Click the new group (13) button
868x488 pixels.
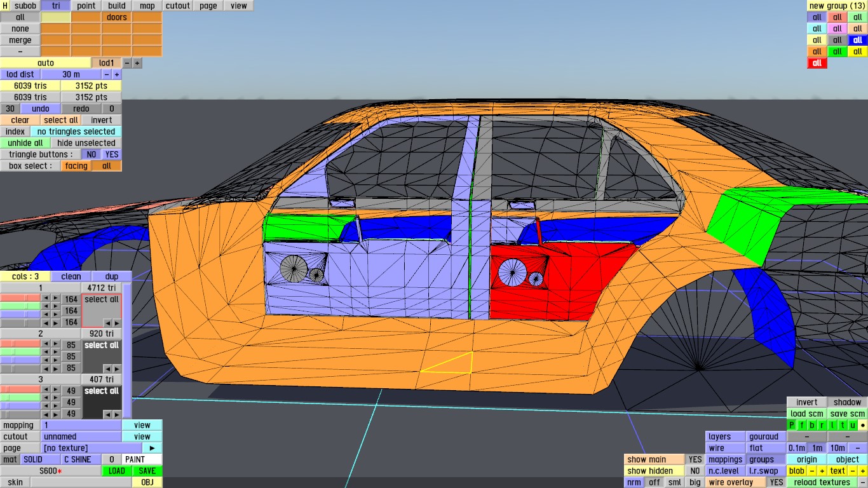coord(837,6)
